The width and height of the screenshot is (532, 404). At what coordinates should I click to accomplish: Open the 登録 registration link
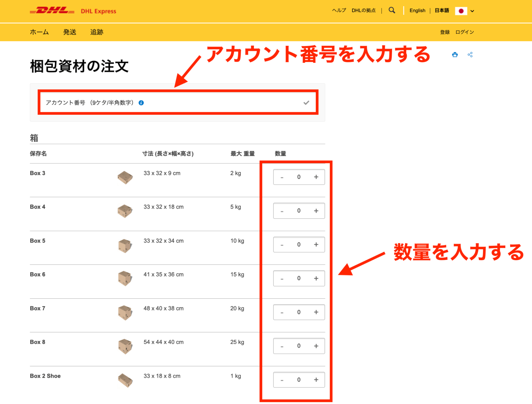tap(445, 32)
